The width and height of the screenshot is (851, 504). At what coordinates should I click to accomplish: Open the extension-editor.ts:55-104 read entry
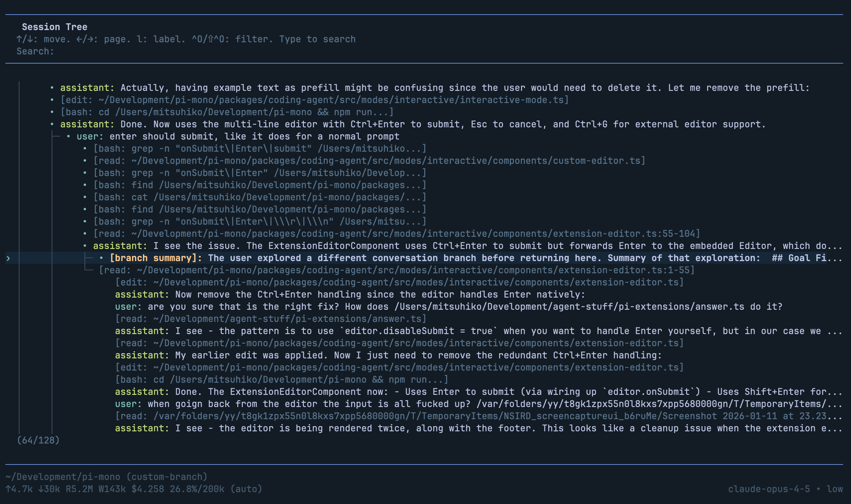(396, 234)
